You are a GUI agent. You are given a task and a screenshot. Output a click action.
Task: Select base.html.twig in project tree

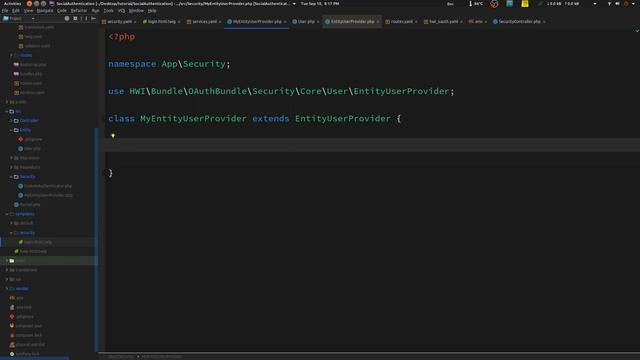click(31, 251)
